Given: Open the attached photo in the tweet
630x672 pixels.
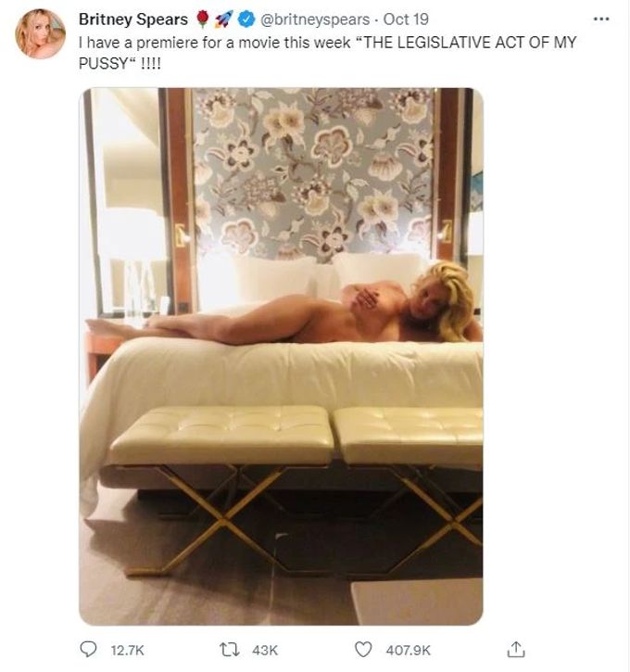Looking at the screenshot, I should coord(281,356).
